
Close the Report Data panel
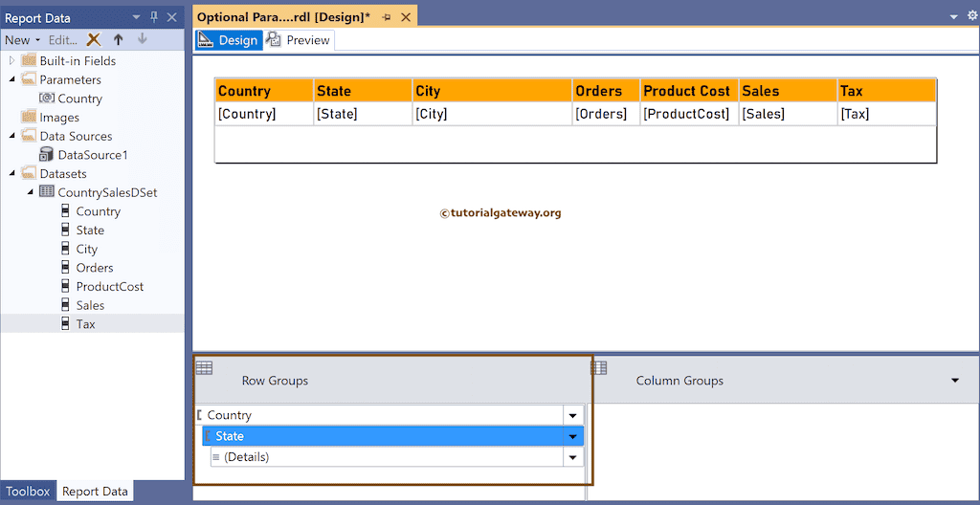pos(172,17)
